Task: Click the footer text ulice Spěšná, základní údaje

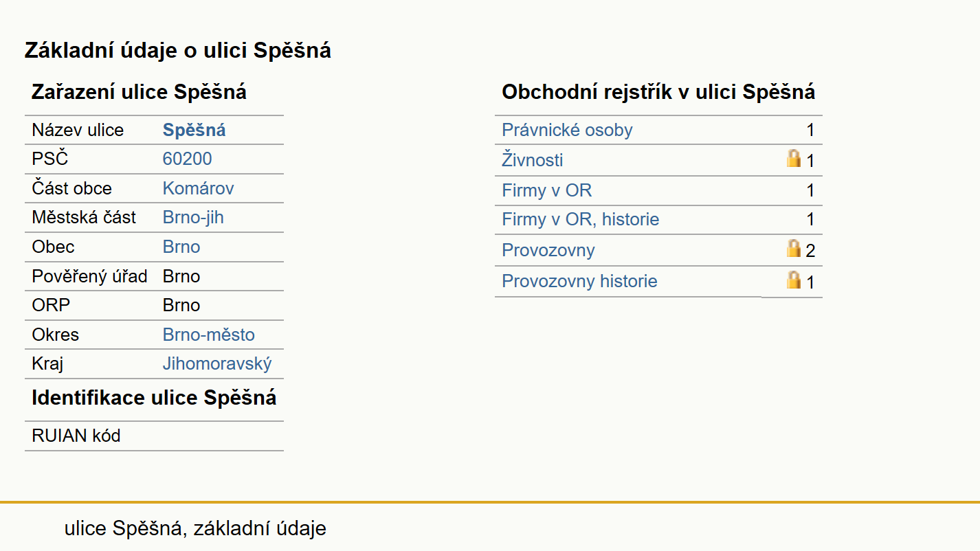Action: (195, 528)
